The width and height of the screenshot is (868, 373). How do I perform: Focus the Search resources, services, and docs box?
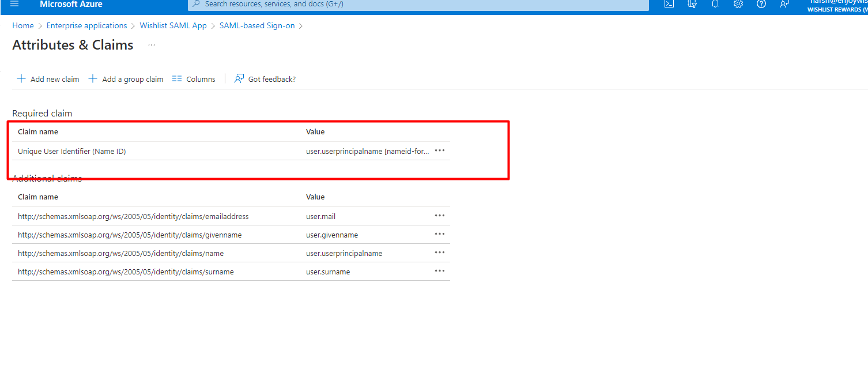[418, 4]
